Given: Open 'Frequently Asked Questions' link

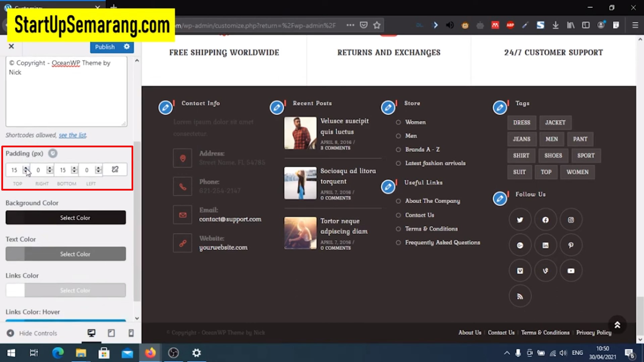Looking at the screenshot, I should click(x=442, y=243).
